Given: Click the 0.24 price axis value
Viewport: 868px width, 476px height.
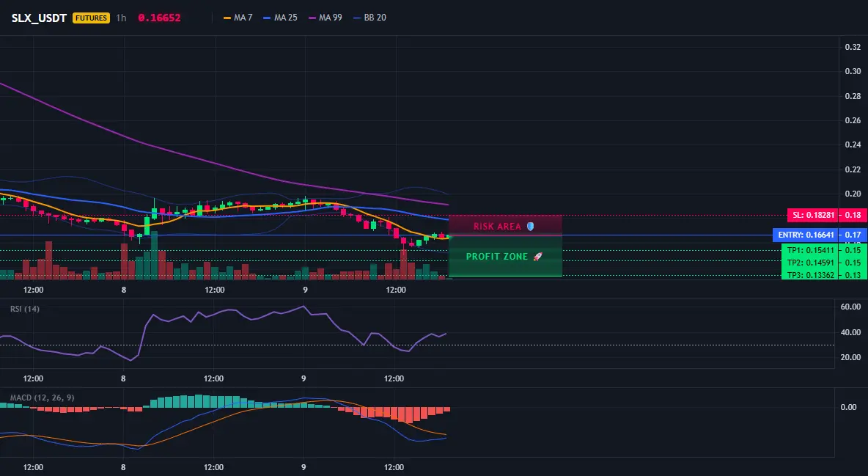Looking at the screenshot, I should point(853,145).
